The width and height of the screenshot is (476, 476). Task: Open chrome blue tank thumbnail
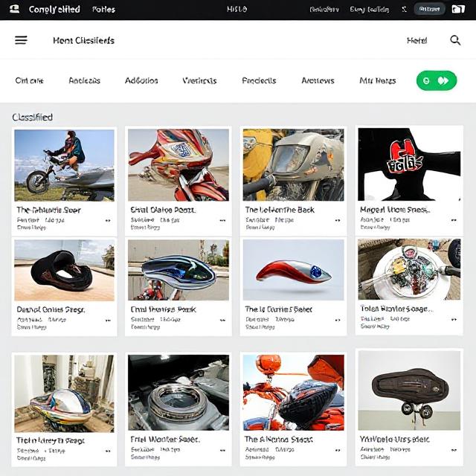point(178,270)
